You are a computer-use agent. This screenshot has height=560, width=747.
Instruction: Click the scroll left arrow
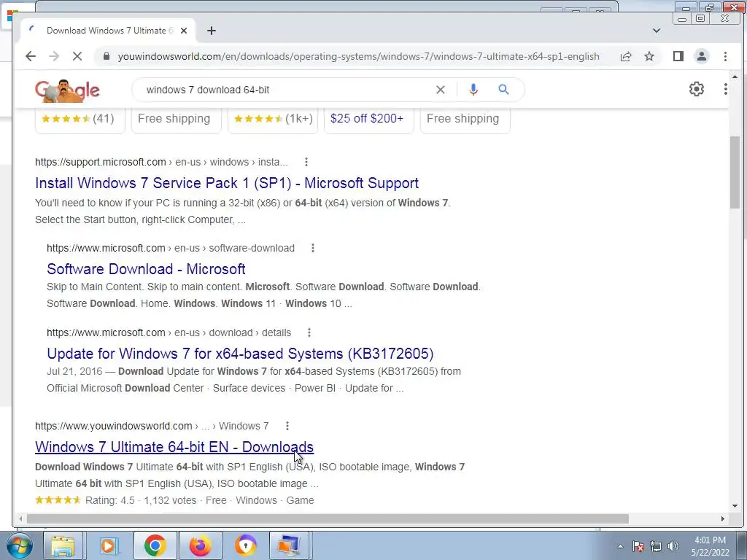click(x=20, y=518)
